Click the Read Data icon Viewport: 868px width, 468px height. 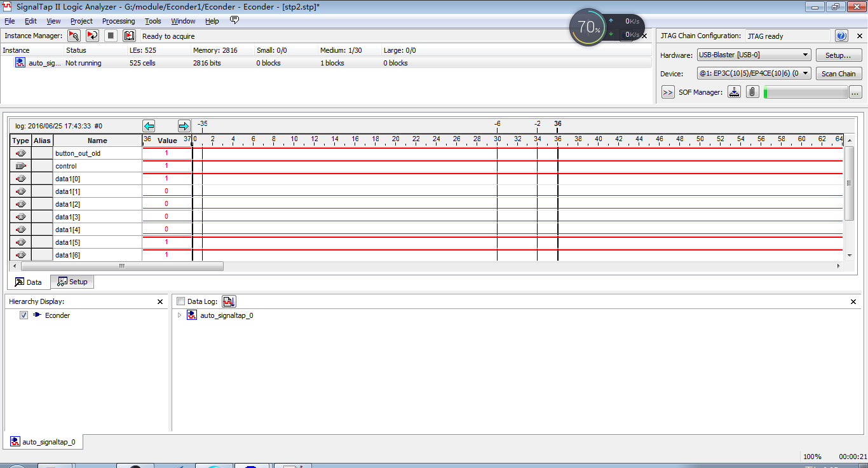pyautogui.click(x=129, y=36)
